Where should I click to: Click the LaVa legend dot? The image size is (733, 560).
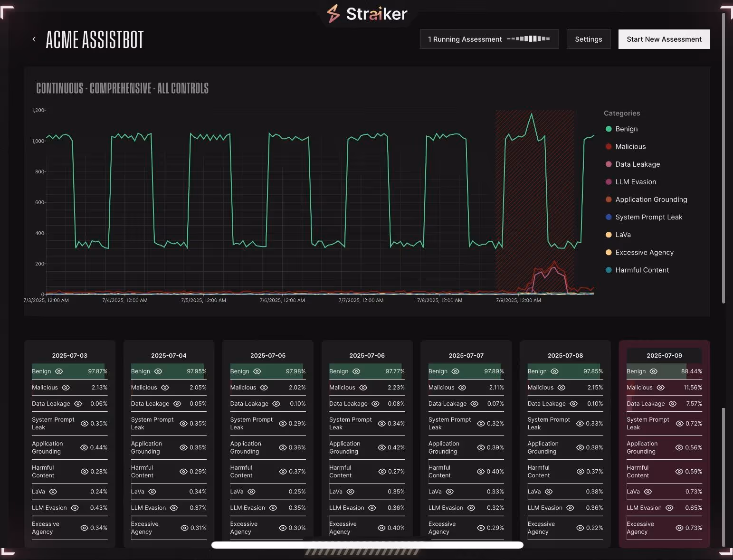[609, 235]
